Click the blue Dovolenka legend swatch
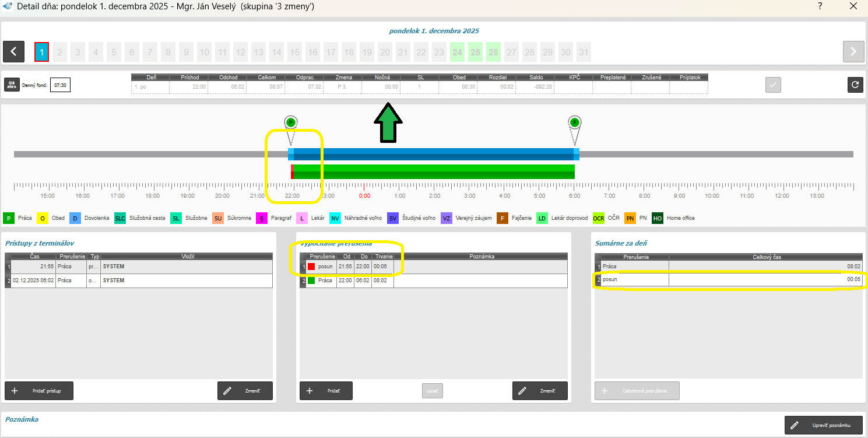 (75, 218)
